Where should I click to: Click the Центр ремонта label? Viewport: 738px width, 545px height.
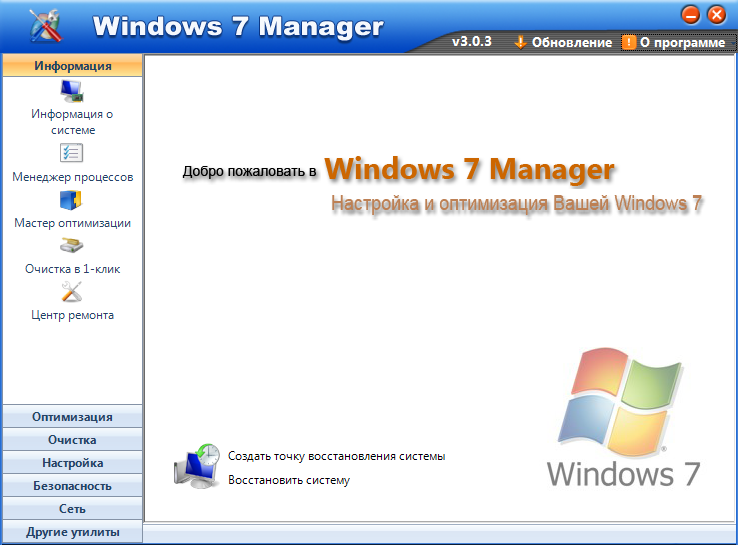pyautogui.click(x=72, y=315)
